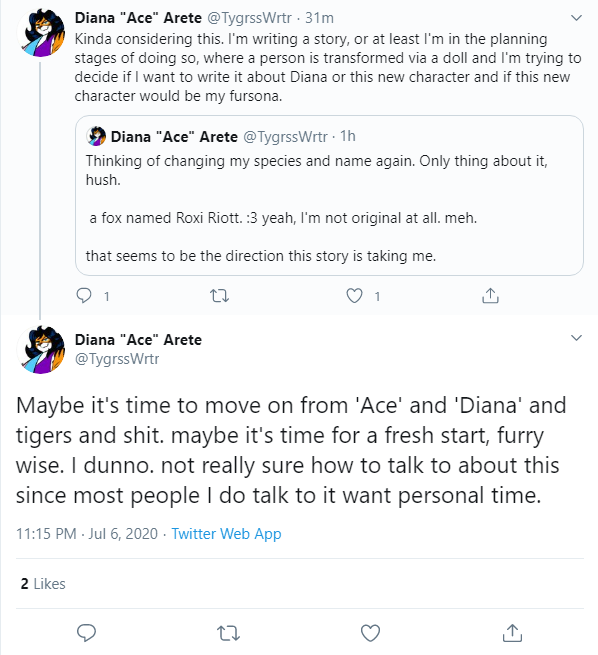Expand the main tweet's chevron options menu
Image resolution: width=598 pixels, height=655 pixels.
(x=576, y=338)
